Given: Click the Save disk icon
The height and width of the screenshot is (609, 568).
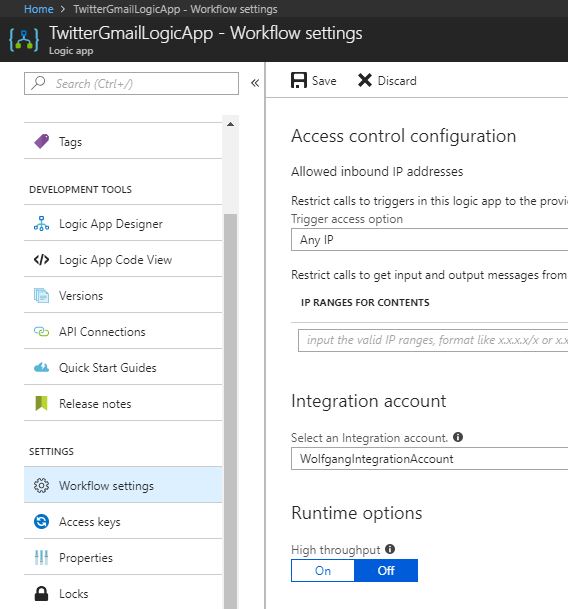Looking at the screenshot, I should 299,80.
